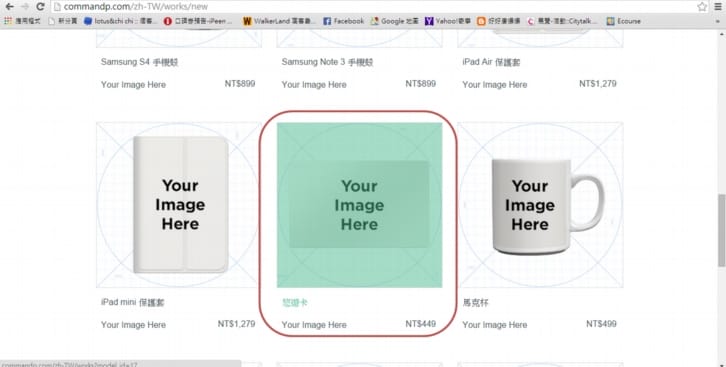This screenshot has width=726, height=367.
Task: Click the 'Samsung Note 3' product title
Action: point(327,62)
